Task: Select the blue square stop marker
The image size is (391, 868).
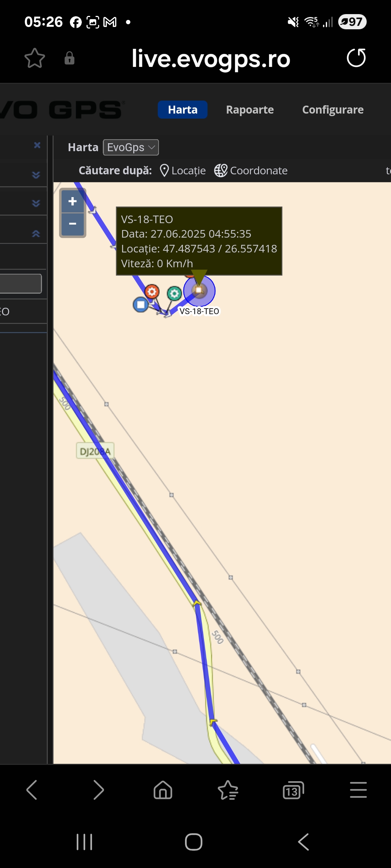Action: pyautogui.click(x=141, y=305)
